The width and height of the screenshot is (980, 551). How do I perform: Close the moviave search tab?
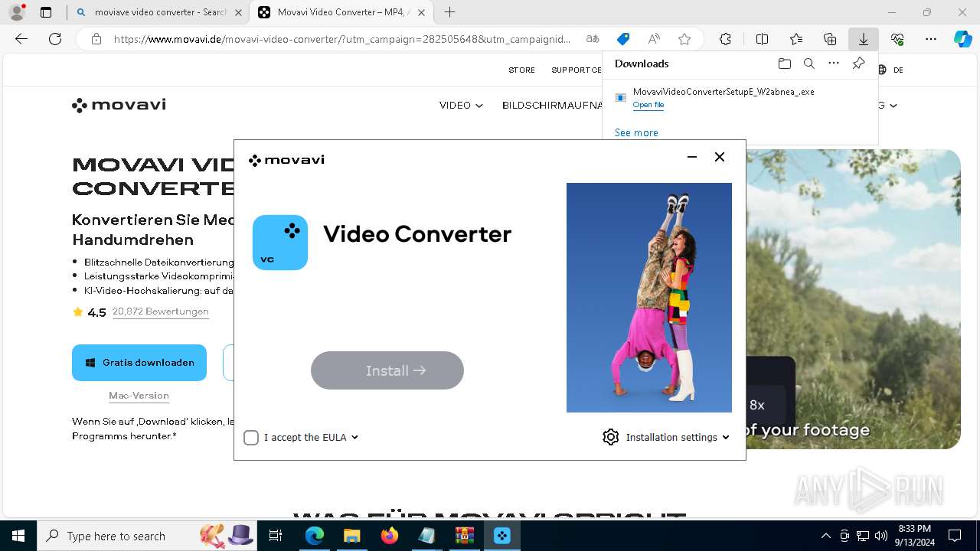pos(237,12)
